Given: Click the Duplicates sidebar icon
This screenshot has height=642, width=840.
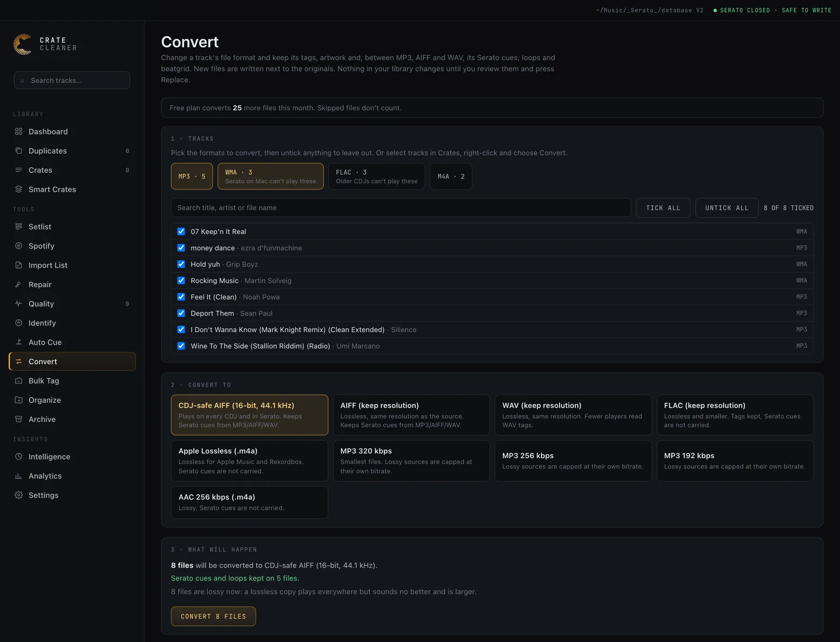Looking at the screenshot, I should 19,151.
